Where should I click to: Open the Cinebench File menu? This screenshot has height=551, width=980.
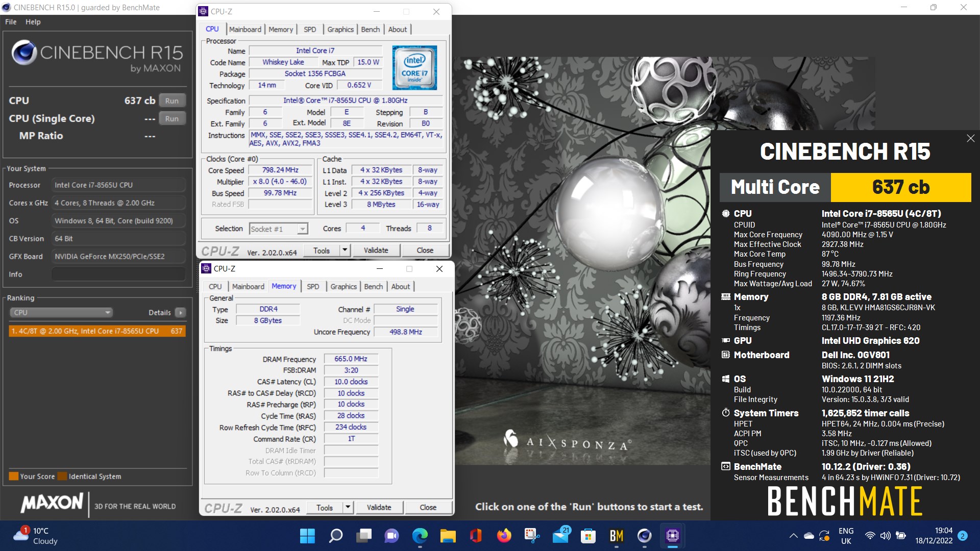pyautogui.click(x=11, y=22)
